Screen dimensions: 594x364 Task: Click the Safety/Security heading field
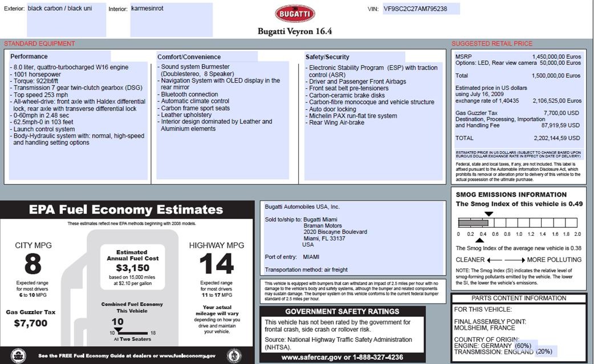[x=355, y=56]
